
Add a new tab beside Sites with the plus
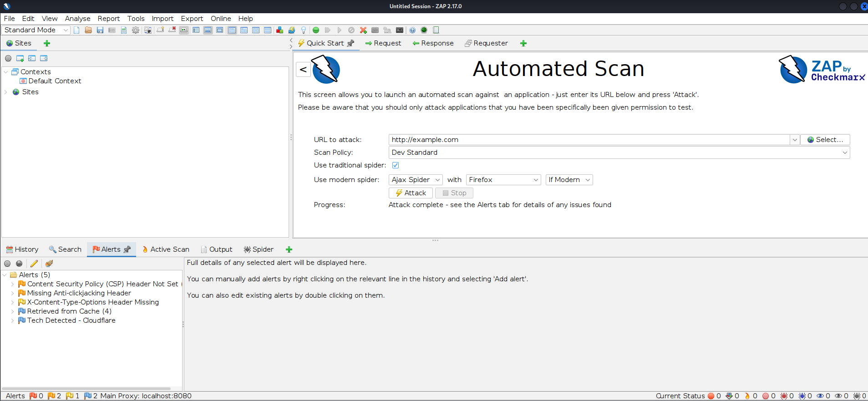pyautogui.click(x=47, y=43)
